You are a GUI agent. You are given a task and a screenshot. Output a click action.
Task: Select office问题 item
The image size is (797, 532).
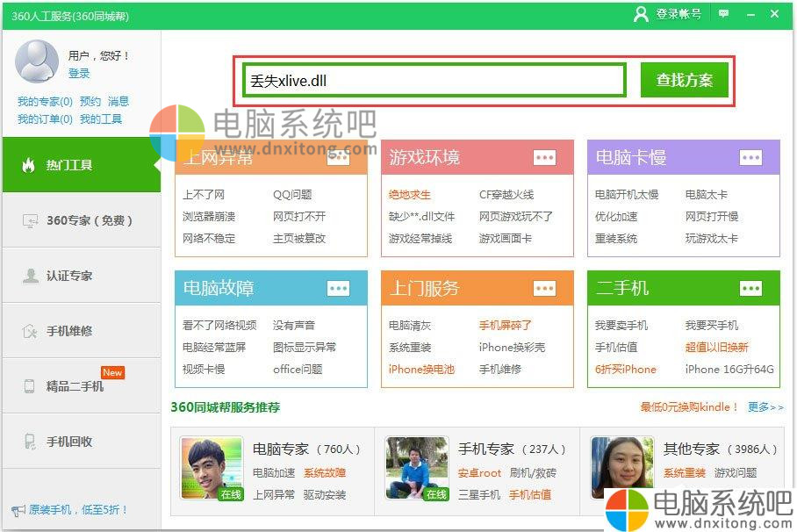pyautogui.click(x=298, y=370)
